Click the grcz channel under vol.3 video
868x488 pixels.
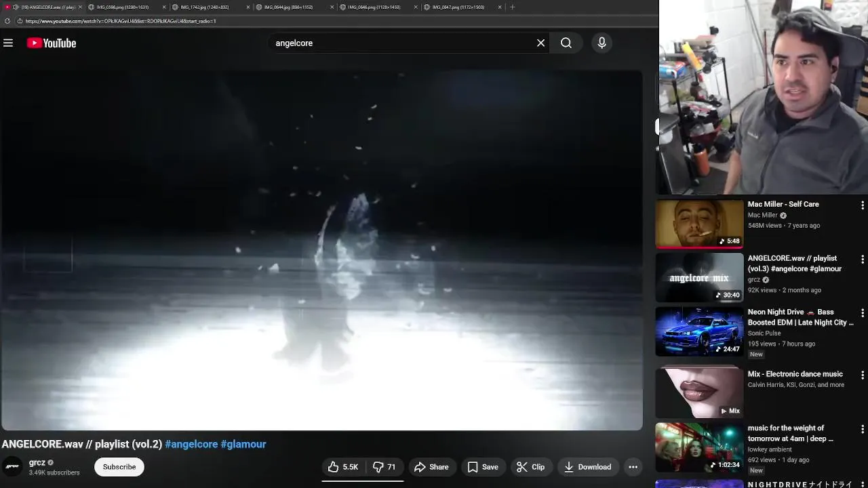pos(754,280)
